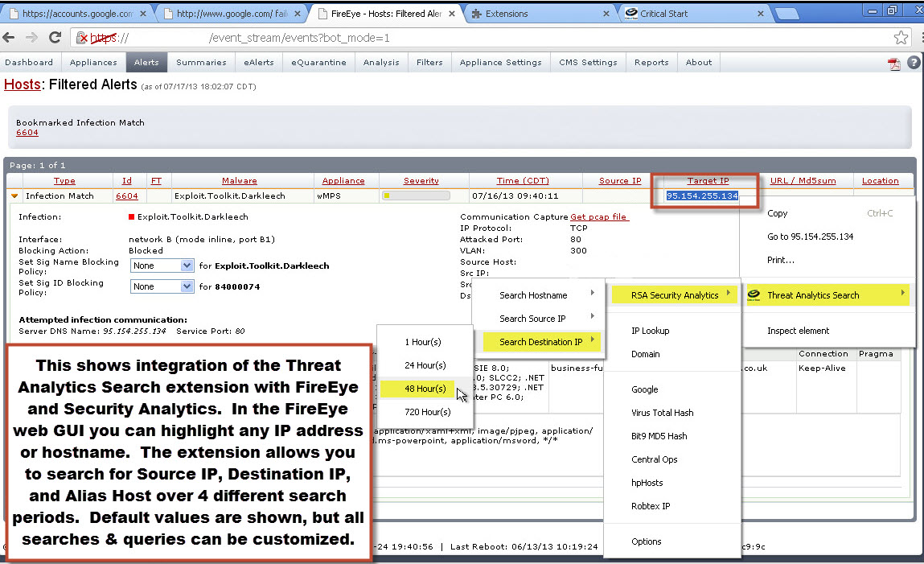Reload the page with refresh icon

pyautogui.click(x=55, y=38)
